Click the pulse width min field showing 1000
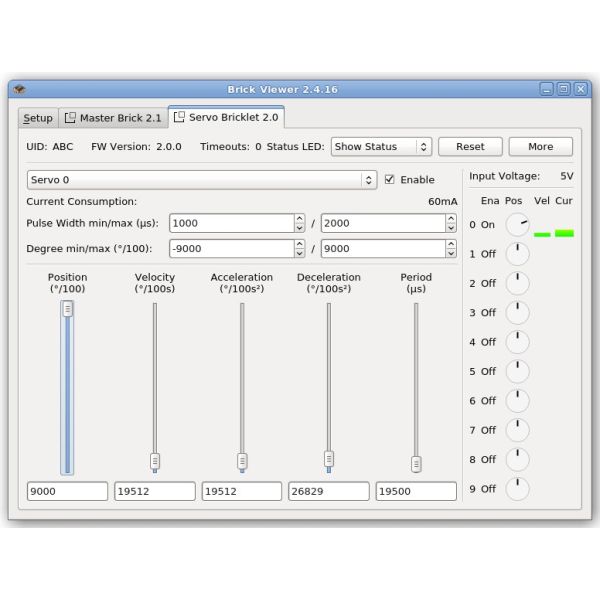 coord(232,223)
